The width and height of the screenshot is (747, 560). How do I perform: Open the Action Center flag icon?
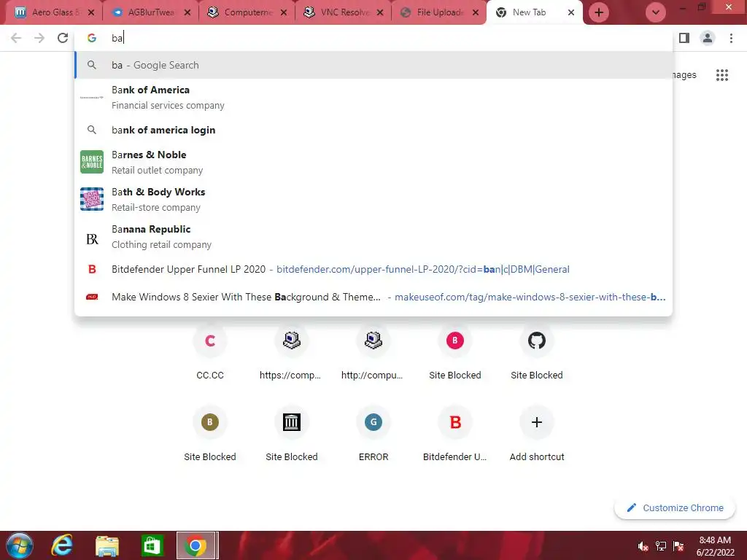coord(678,546)
